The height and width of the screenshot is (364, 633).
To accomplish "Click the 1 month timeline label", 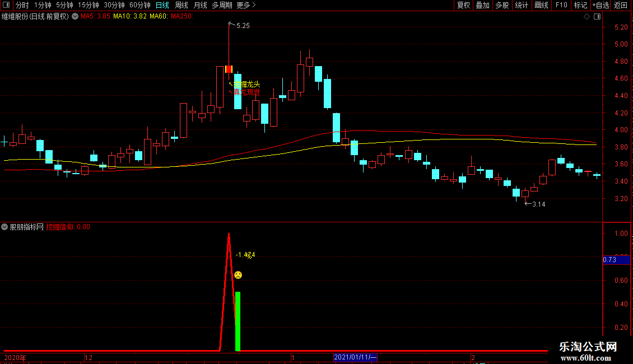I will (x=292, y=357).
